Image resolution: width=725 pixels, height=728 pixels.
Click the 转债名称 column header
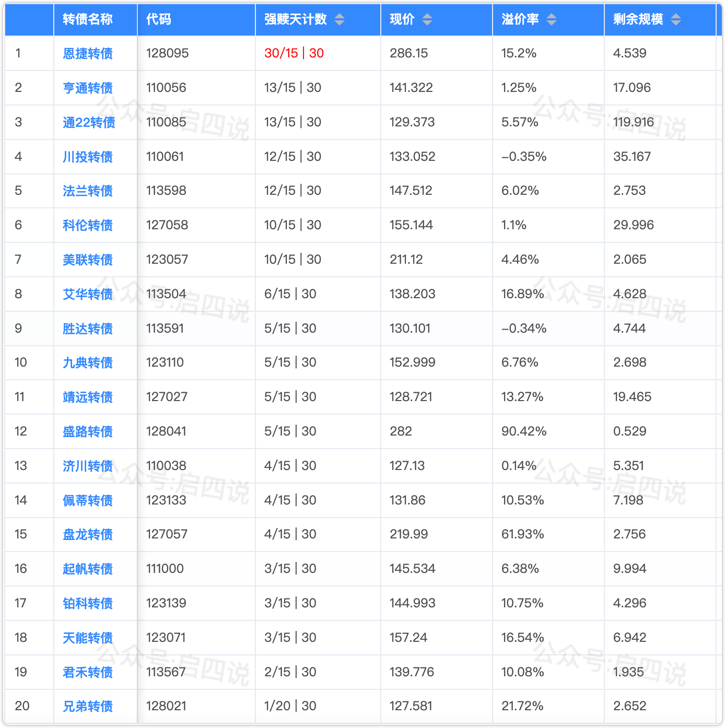tap(88, 19)
